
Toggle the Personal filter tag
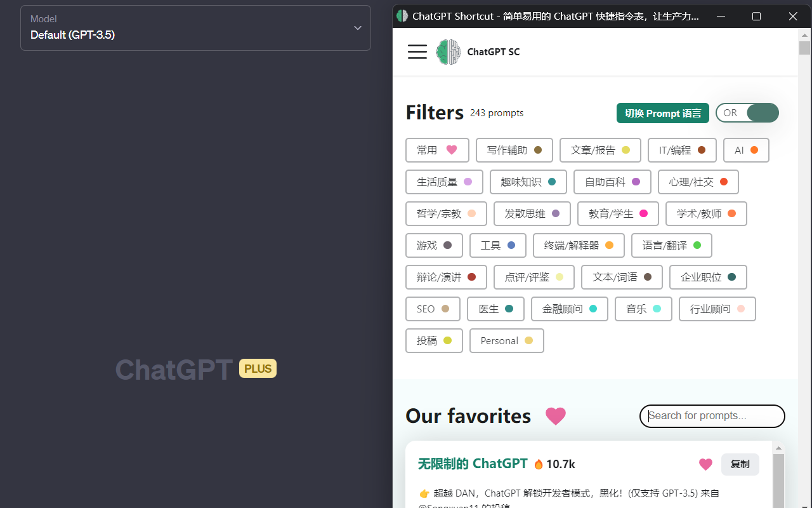(x=506, y=340)
